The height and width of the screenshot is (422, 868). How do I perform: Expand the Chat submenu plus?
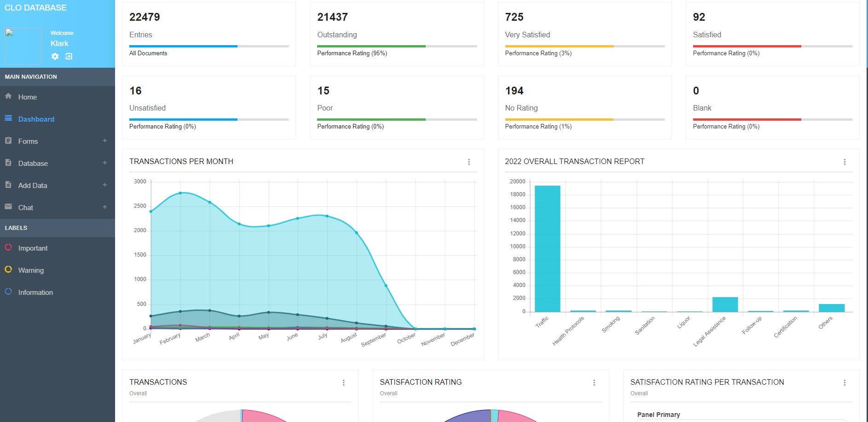coord(105,207)
